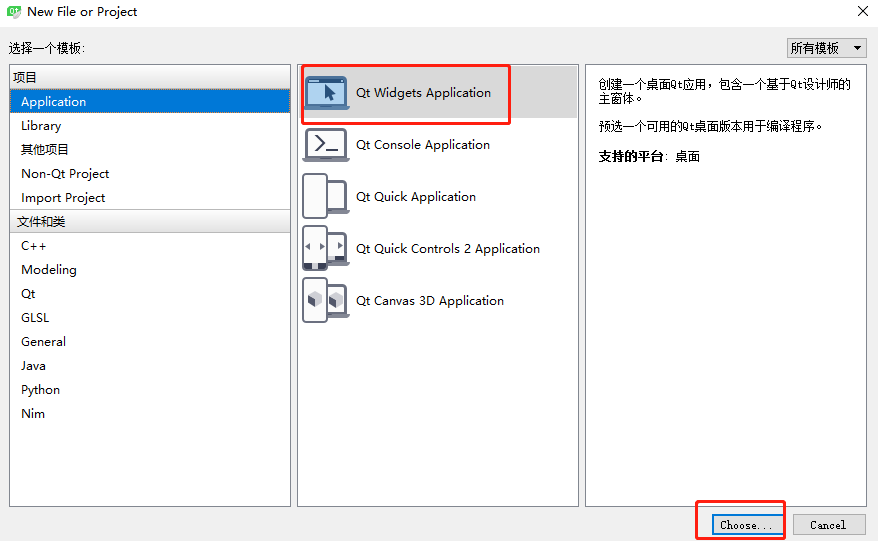Click the Qt Canvas 3D Application icon
Image resolution: width=878 pixels, height=541 pixels.
pos(326,301)
